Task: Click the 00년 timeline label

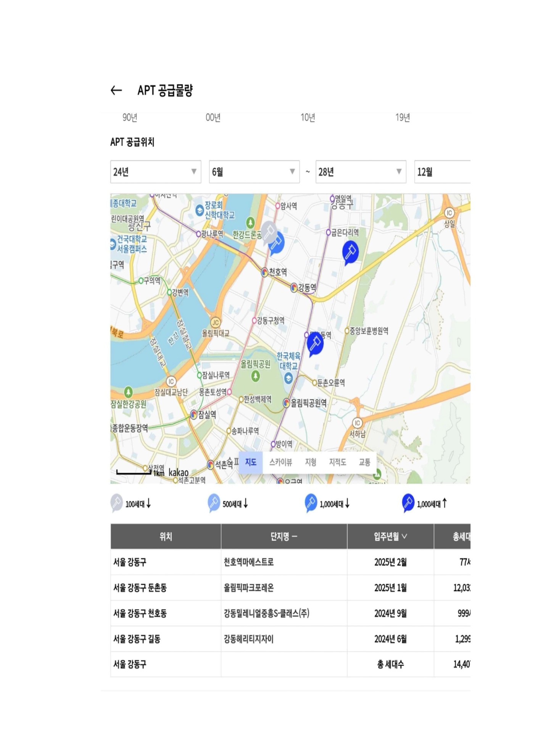Action: click(213, 118)
